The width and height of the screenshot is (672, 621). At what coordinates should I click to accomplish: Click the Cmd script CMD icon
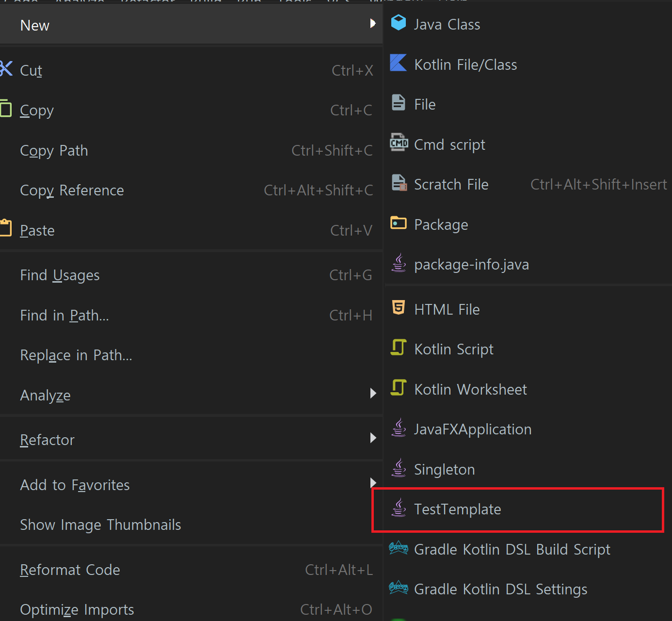tap(399, 143)
